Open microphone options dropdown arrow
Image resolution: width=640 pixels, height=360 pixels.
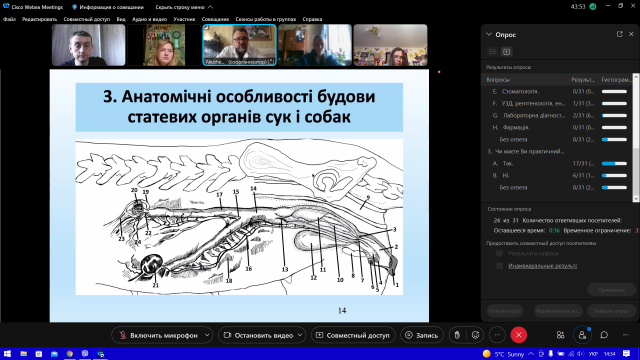click(x=207, y=335)
